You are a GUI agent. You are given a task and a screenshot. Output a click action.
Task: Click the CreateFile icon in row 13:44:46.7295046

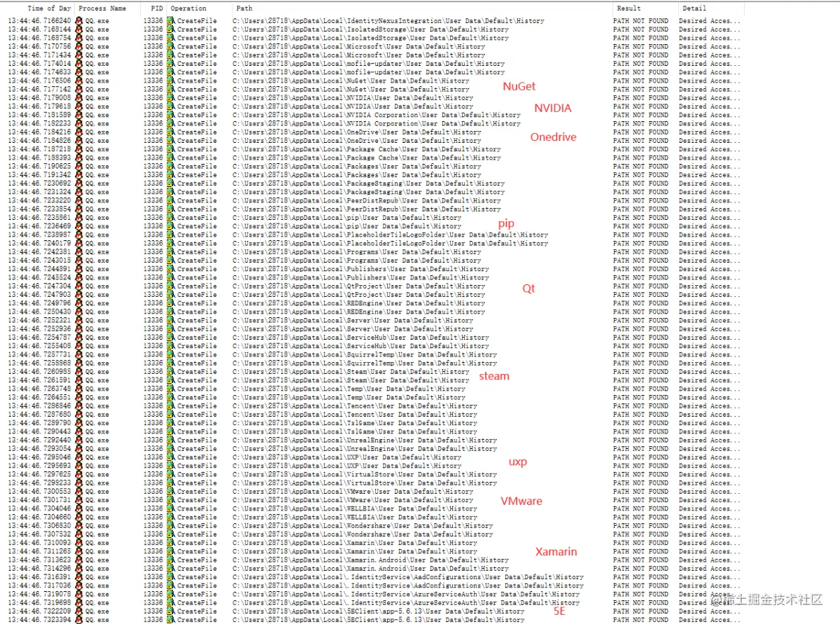(170, 457)
